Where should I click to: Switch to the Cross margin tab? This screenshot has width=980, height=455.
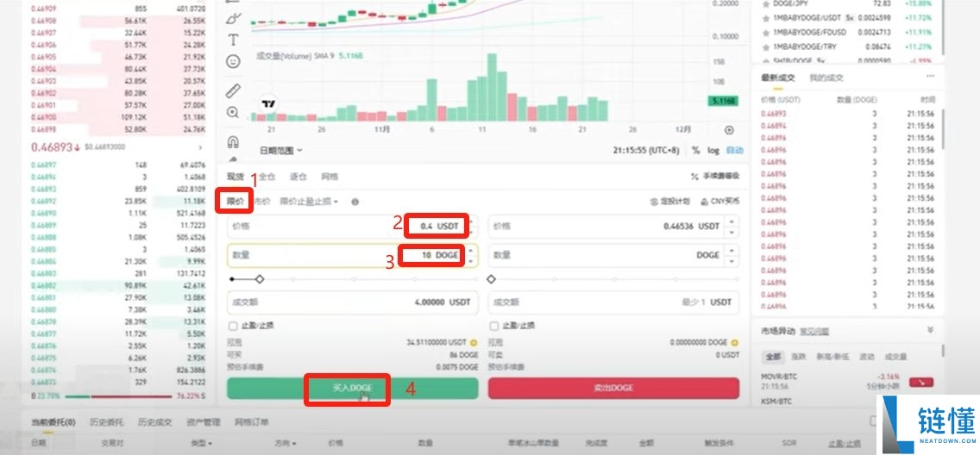click(267, 177)
